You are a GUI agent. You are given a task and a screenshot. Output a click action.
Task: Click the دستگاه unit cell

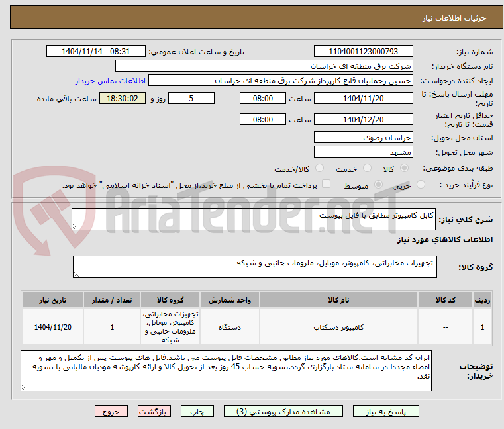(x=230, y=327)
